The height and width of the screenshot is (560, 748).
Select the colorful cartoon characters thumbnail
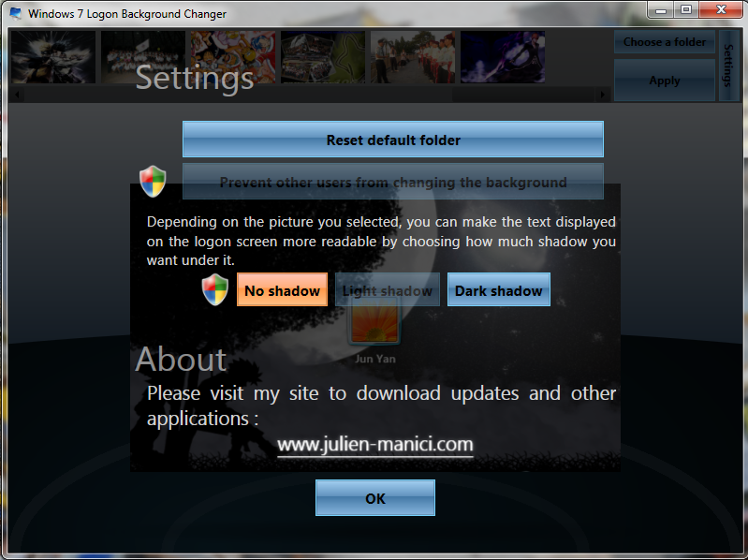pos(233,57)
